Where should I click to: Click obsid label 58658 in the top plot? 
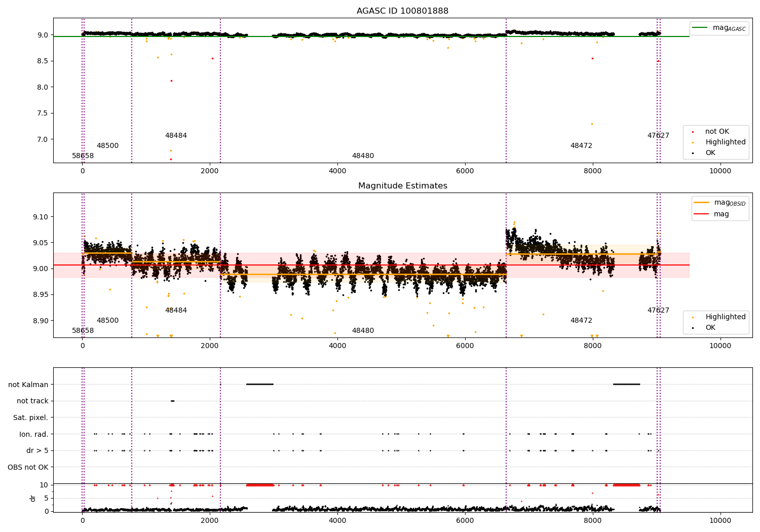(83, 156)
